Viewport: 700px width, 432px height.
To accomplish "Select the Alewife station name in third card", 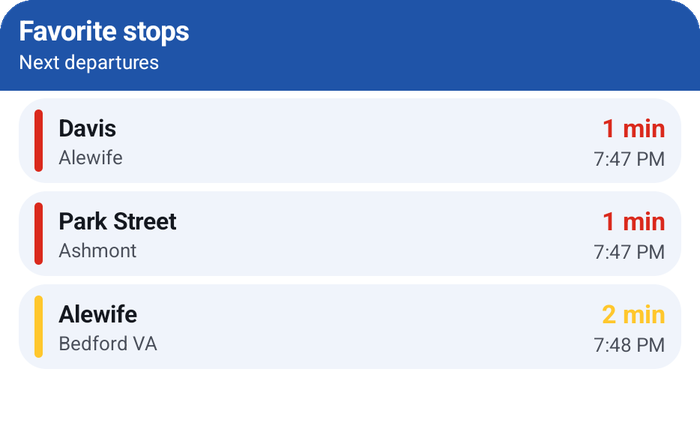I will pos(98,314).
